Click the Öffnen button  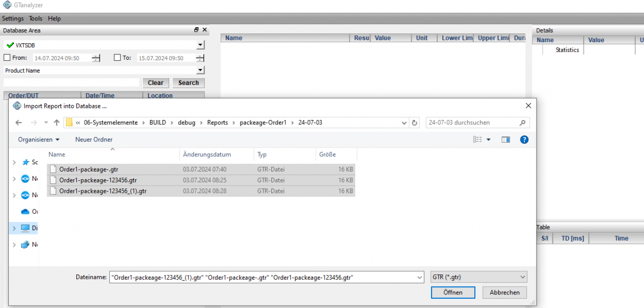click(x=453, y=292)
